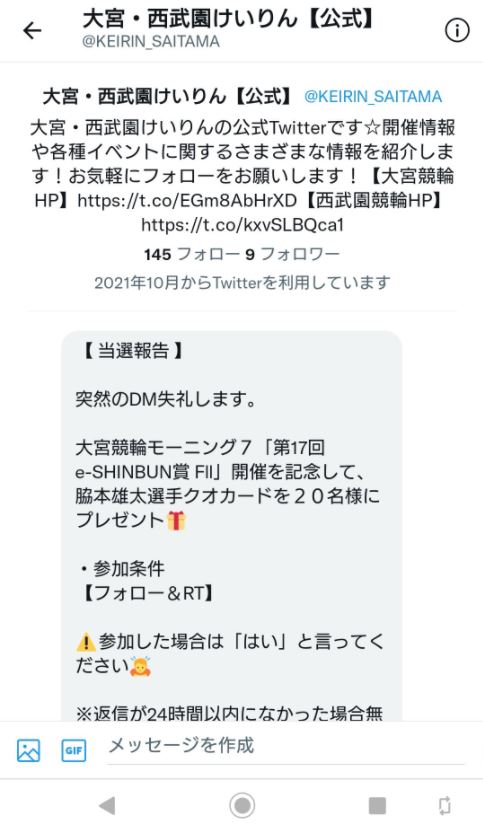Open conversation info icon
The width and height of the screenshot is (483, 831).
(x=456, y=31)
